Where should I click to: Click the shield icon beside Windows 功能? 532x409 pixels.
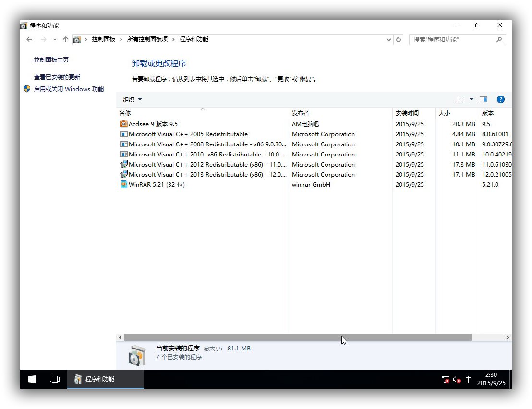[x=27, y=89]
